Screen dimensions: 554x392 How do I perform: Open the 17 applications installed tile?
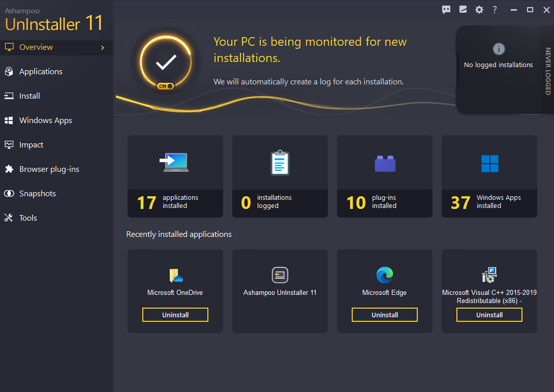pos(175,176)
